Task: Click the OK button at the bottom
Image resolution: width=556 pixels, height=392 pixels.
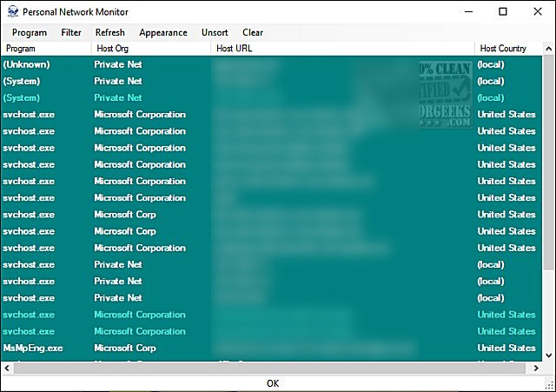Action: 273,383
